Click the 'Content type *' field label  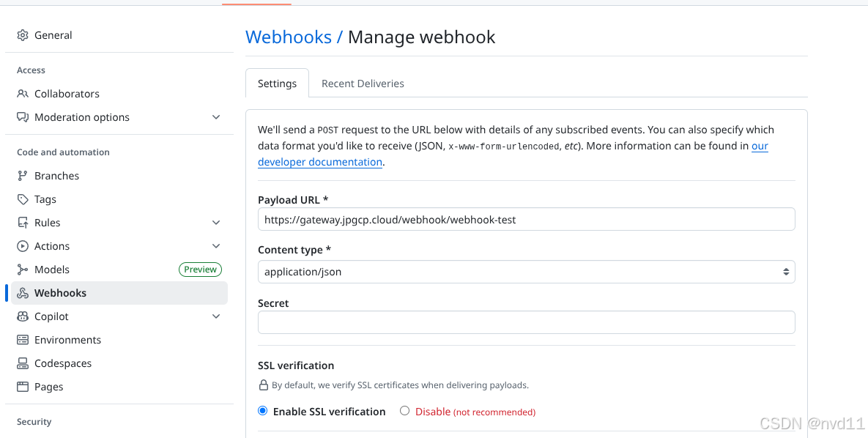[294, 250]
